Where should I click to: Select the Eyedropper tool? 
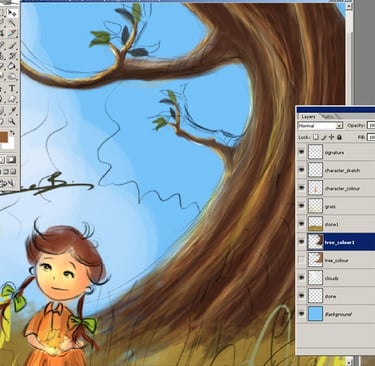click(x=12, y=110)
